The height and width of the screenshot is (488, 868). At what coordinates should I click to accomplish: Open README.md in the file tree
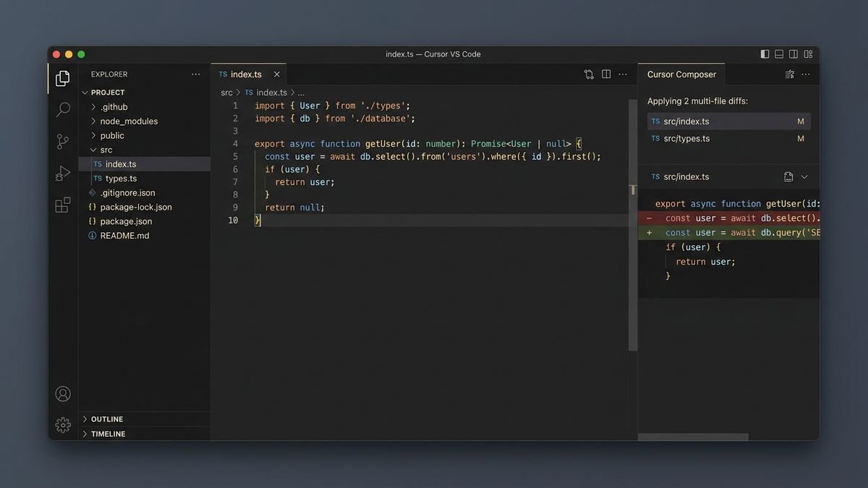tap(144, 236)
